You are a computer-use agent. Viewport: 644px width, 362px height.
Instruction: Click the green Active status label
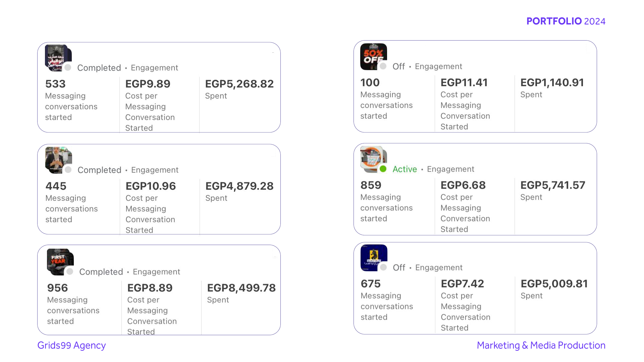(405, 169)
